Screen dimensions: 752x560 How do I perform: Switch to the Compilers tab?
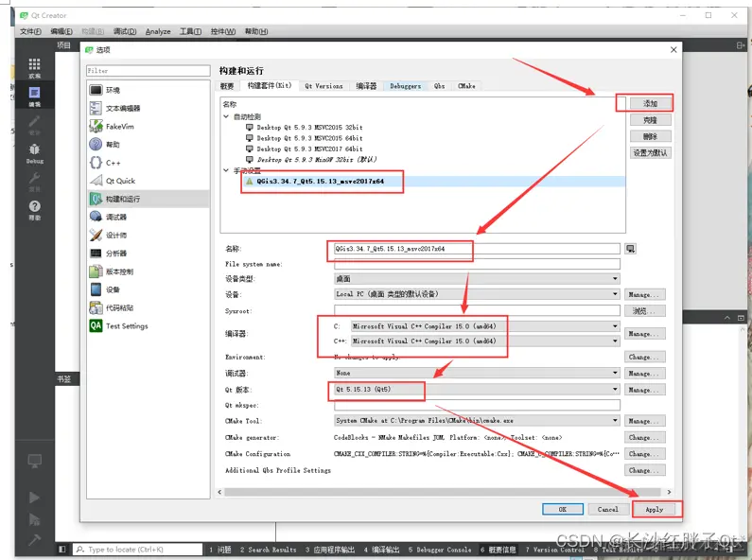click(366, 86)
